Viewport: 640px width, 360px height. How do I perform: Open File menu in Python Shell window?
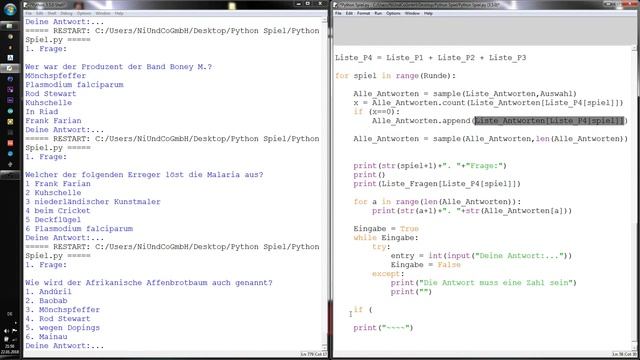[x=28, y=13]
